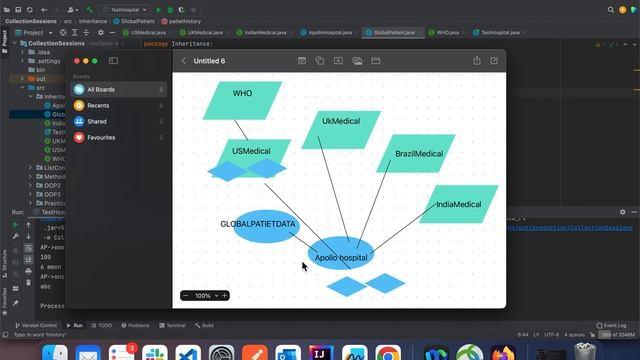640x360 pixels.
Task: Click the wrench icon in Run panel
Action: [15, 236]
